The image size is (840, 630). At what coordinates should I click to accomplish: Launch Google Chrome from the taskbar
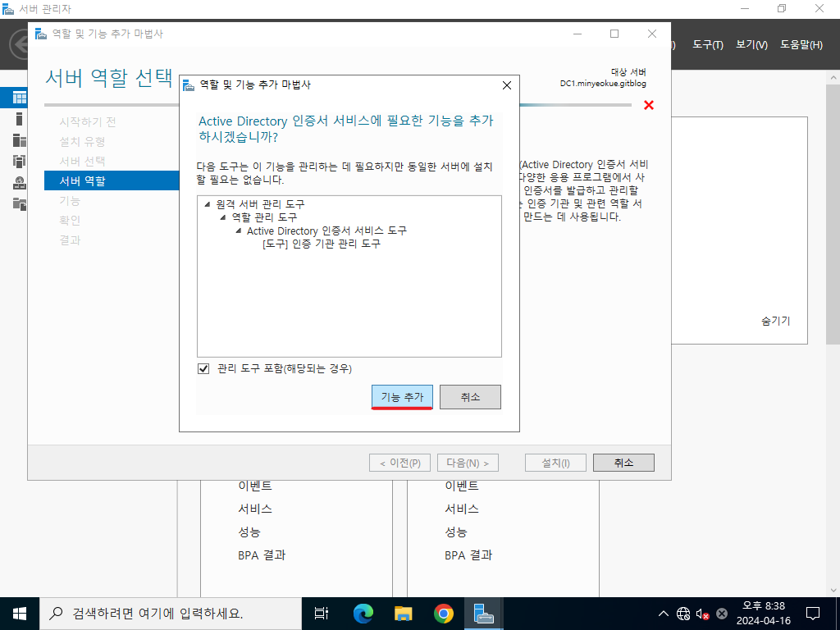click(444, 614)
